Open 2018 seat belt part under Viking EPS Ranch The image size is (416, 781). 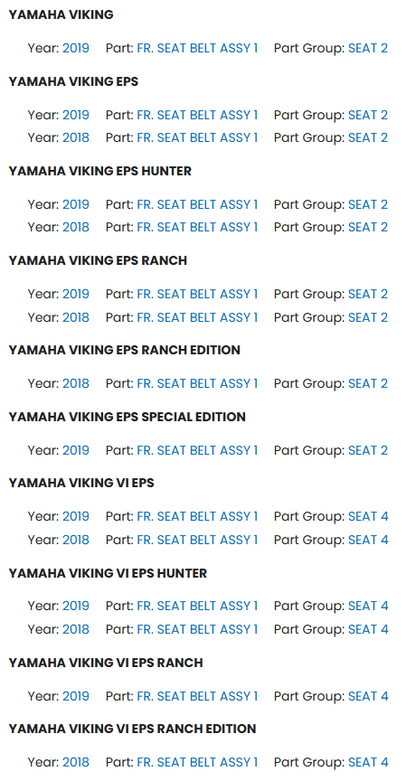[197, 317]
